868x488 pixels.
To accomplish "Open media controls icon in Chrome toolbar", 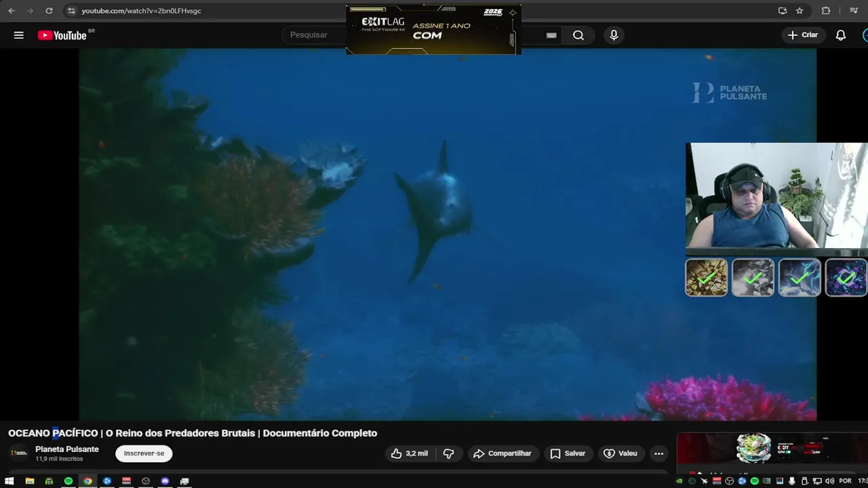I will coord(854,11).
